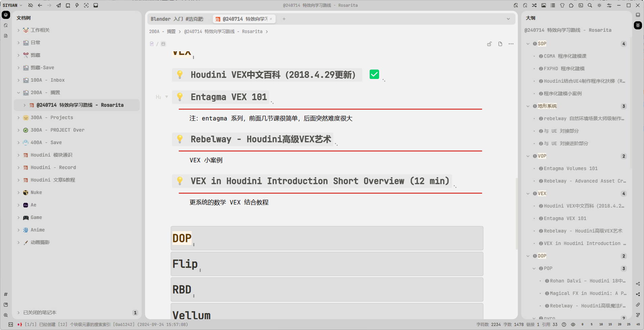Open global search magnifier icon
644x330 pixels.
click(x=590, y=5)
